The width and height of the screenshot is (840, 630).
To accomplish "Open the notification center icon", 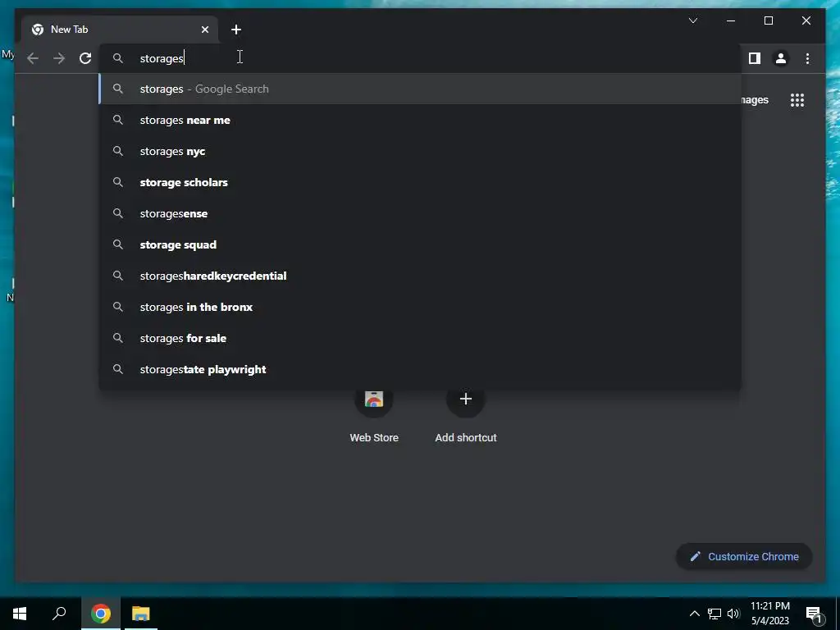I will [x=814, y=614].
